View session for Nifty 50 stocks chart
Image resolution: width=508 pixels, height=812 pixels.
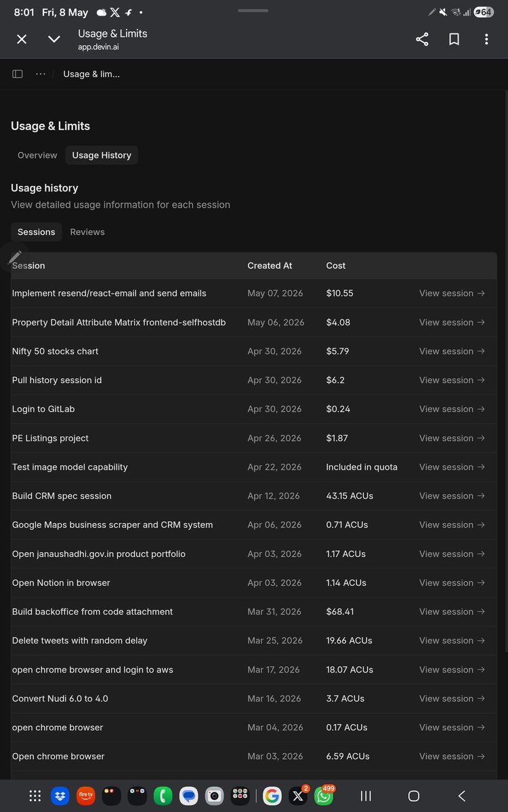452,351
